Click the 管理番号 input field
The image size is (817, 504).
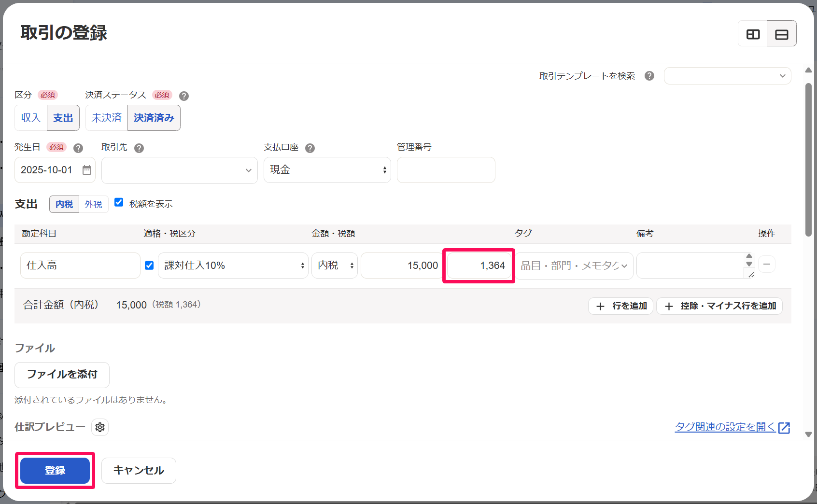(446, 170)
